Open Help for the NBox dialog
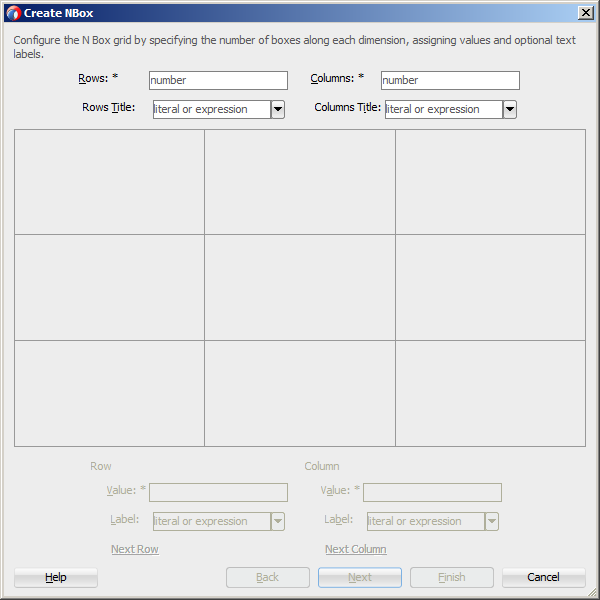The height and width of the screenshot is (600, 600). click(56, 577)
